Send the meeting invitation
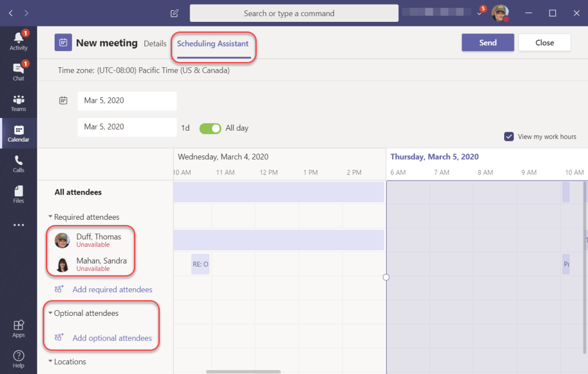588x374 pixels. 487,43
